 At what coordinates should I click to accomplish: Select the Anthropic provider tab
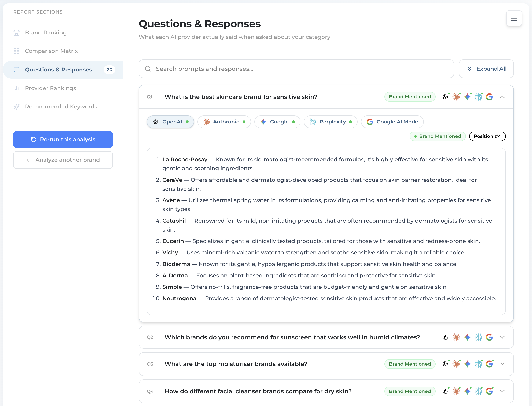(224, 122)
